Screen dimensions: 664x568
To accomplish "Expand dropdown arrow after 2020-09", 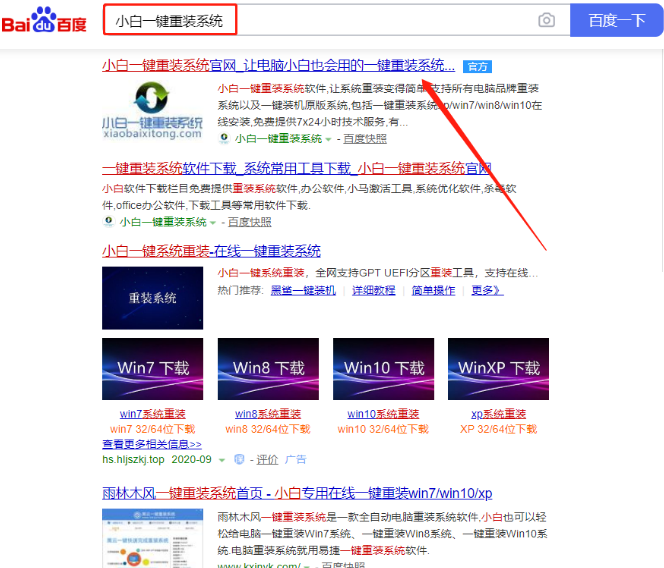I will click(221, 460).
